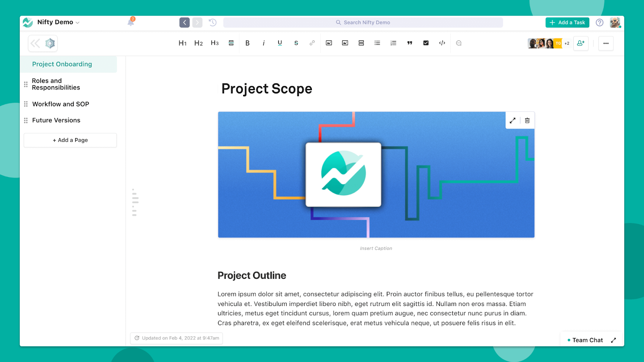The width and height of the screenshot is (644, 362).
Task: Delete the image with the trash icon
Action: pos(527,120)
